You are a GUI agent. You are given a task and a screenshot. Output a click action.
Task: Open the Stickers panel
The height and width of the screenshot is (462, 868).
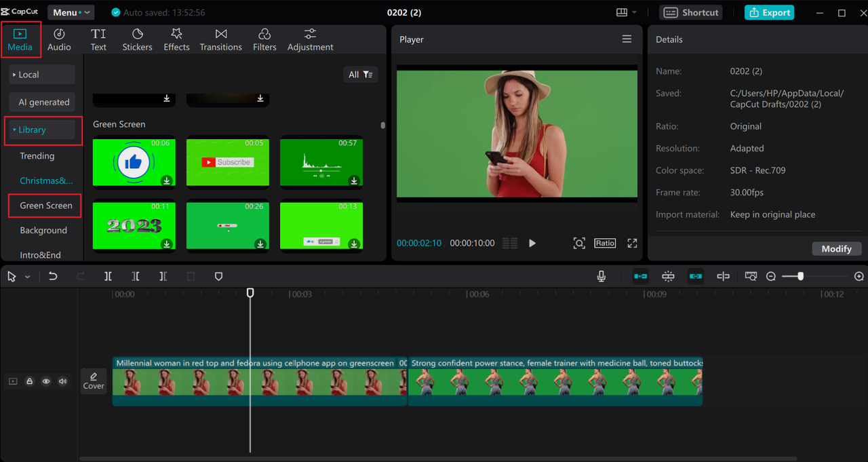click(x=137, y=39)
